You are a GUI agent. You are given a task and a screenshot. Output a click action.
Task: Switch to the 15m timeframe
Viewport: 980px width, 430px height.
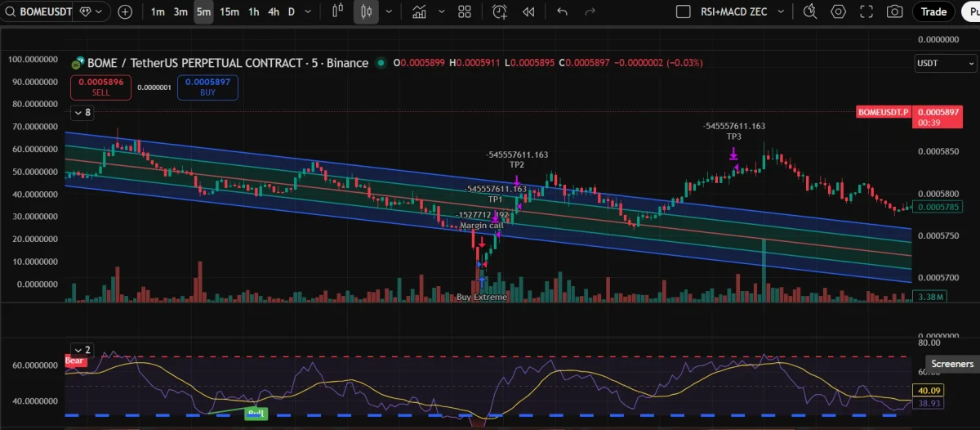tap(229, 12)
